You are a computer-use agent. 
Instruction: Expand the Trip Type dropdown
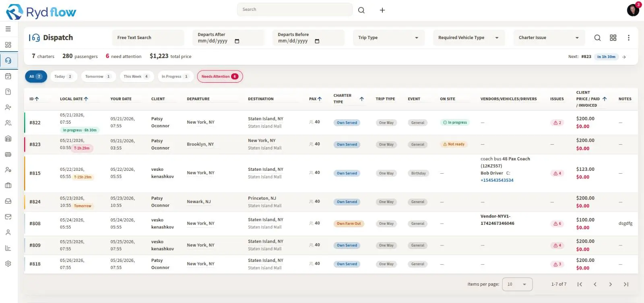point(388,38)
